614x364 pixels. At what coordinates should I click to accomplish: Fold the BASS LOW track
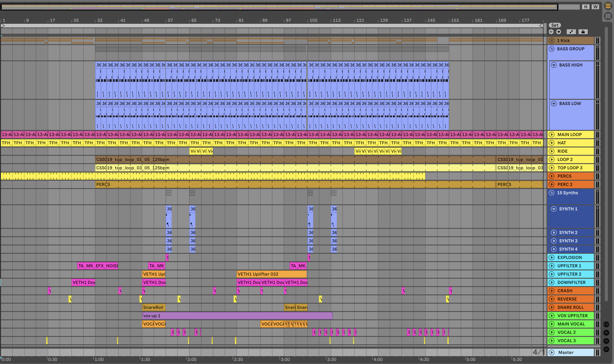[554, 103]
